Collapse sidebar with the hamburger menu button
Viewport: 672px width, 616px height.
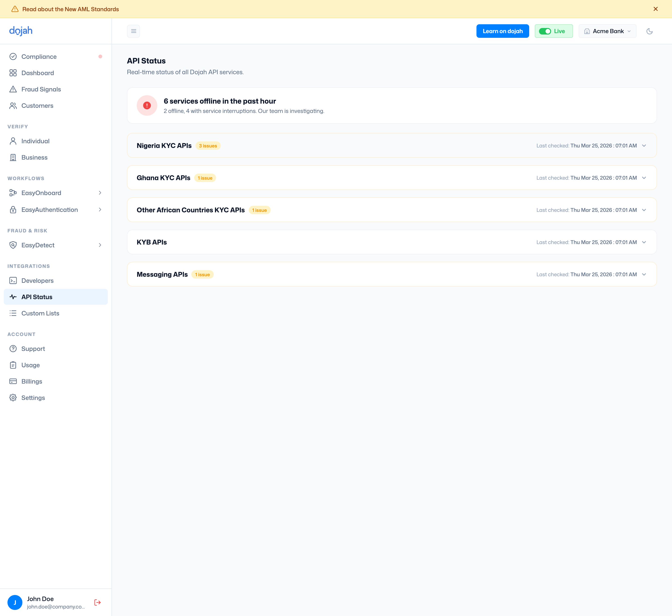point(133,31)
